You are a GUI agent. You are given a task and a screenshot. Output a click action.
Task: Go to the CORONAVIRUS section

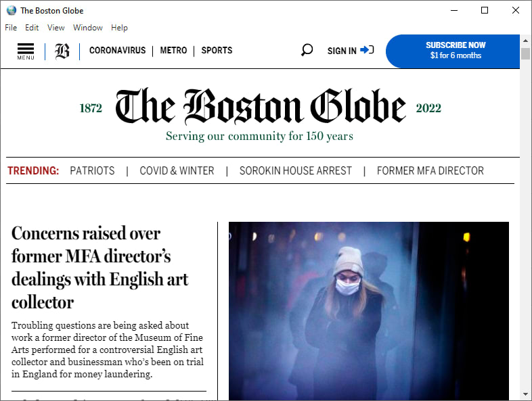117,50
